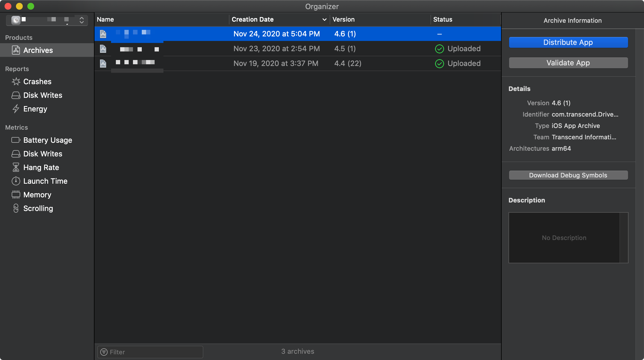Click the app icon in product selector
Screen dimensions: 644x360
tap(16, 20)
